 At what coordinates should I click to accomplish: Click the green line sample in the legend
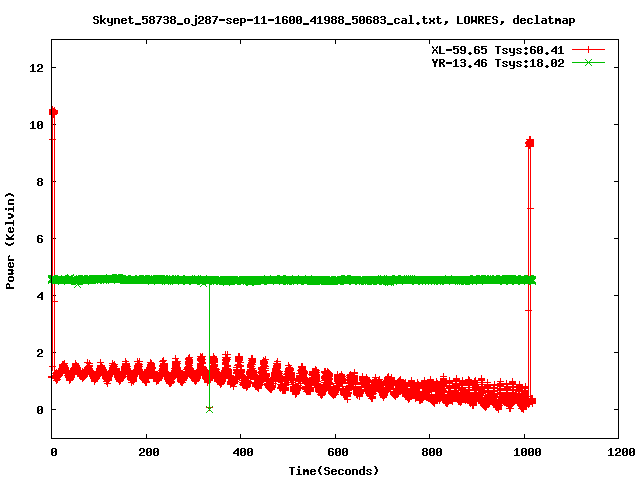pyautogui.click(x=588, y=62)
